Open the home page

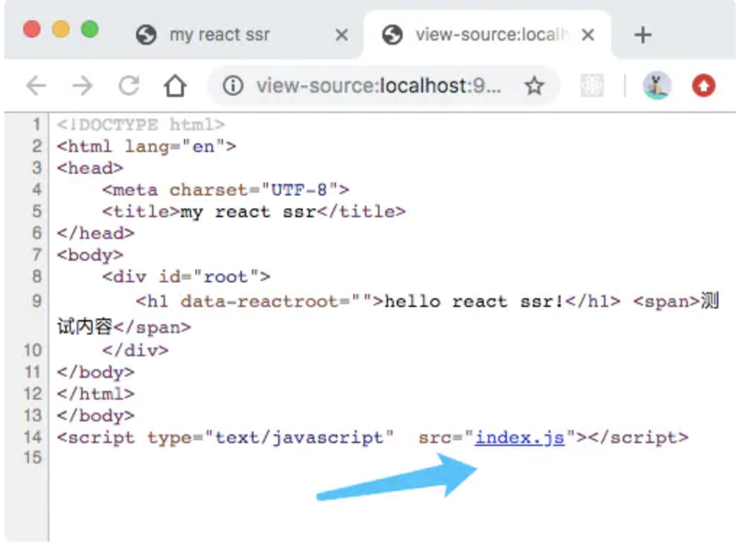coord(175,87)
